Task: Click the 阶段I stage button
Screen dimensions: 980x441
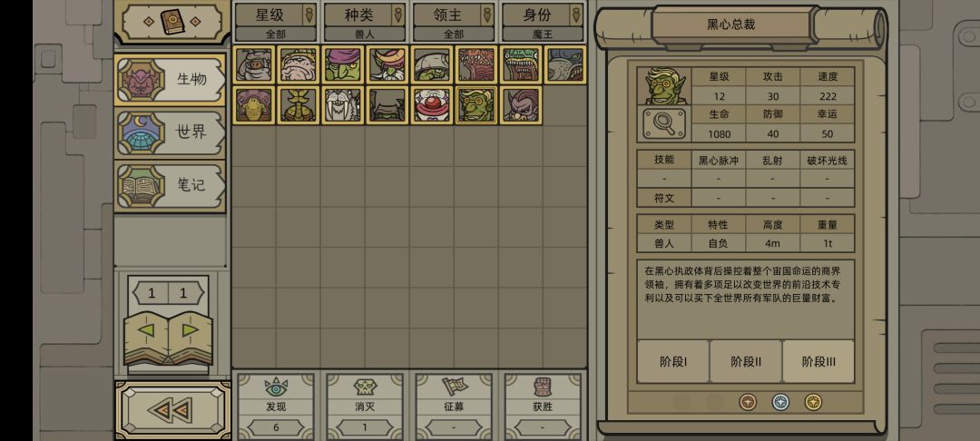Action: (x=673, y=362)
